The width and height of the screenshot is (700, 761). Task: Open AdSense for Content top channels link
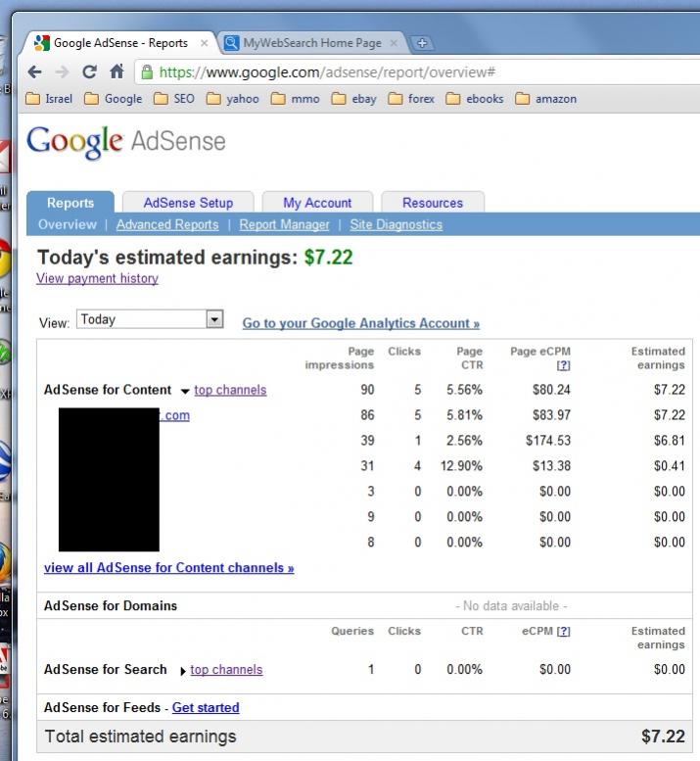point(230,390)
